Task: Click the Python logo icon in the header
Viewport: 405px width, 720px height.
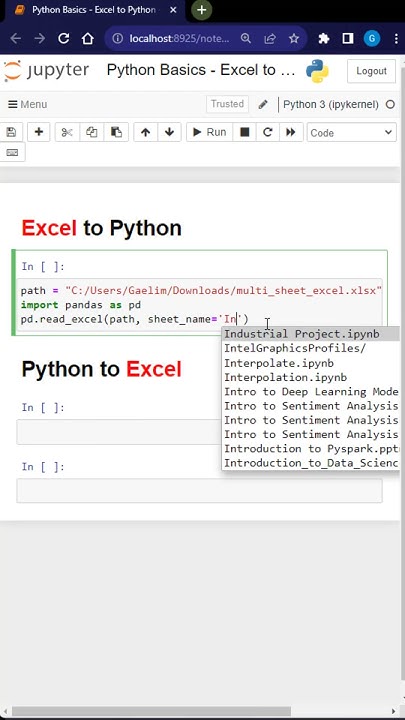Action: point(317,71)
